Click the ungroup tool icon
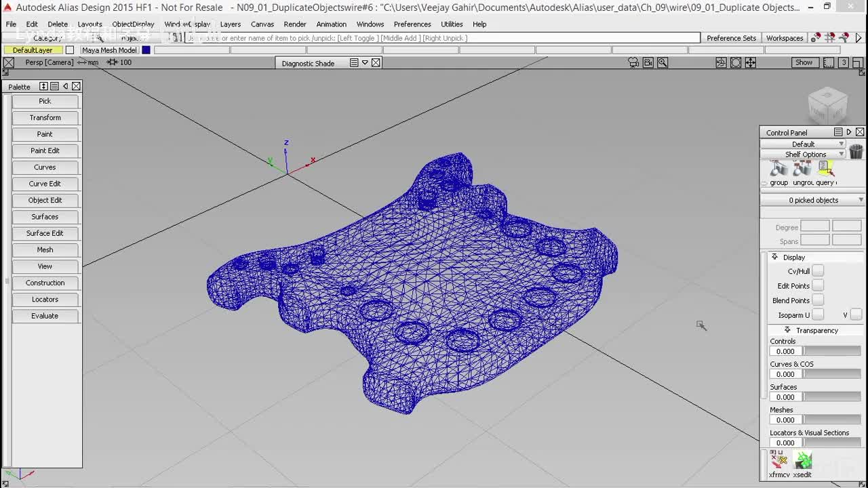868x488 pixels. point(802,169)
